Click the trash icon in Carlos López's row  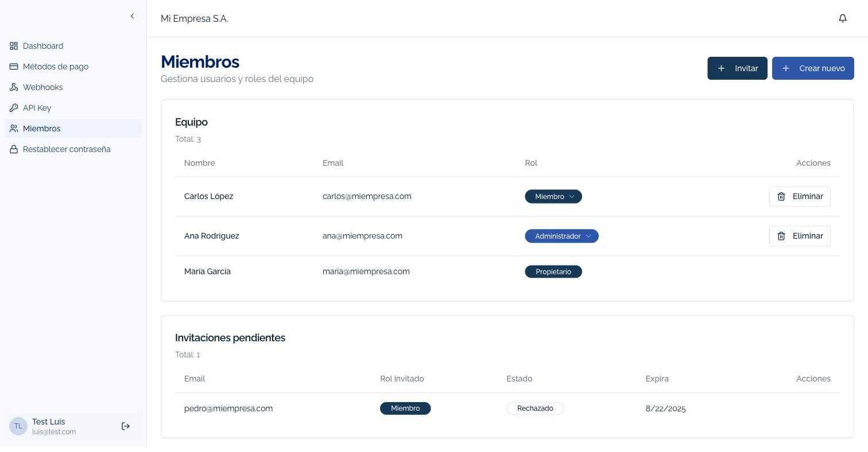[x=781, y=196]
